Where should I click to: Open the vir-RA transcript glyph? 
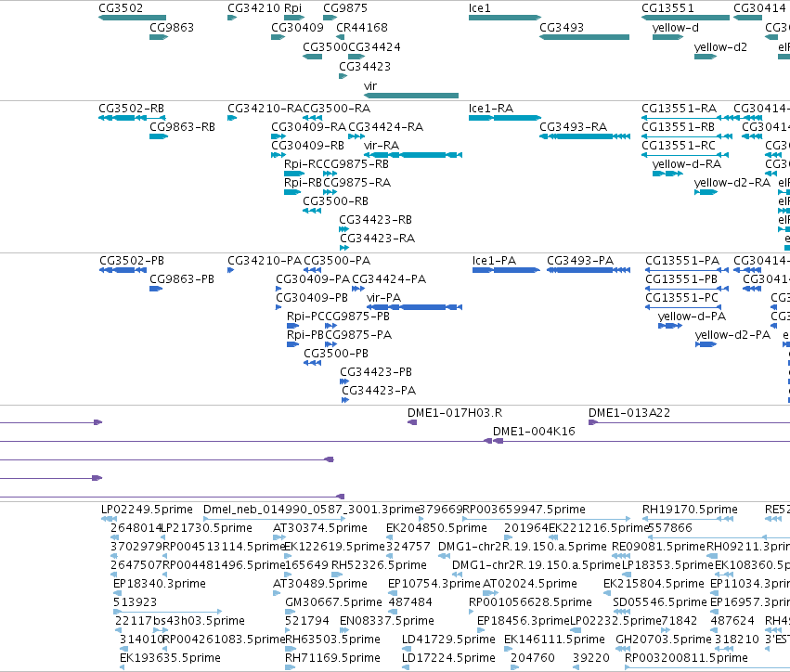coord(412,155)
